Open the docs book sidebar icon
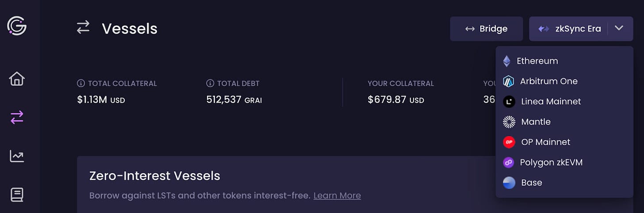 tap(17, 194)
